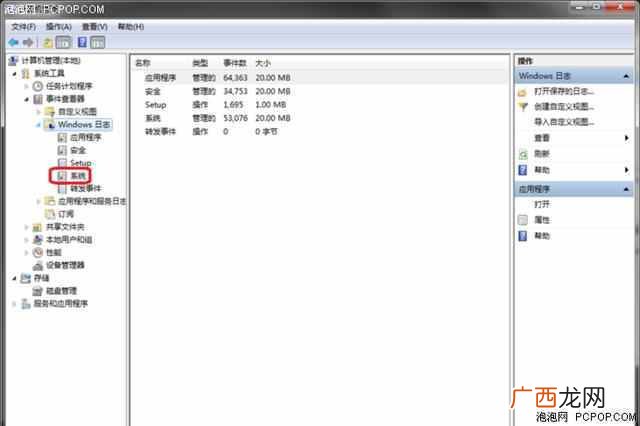Click the 创建自定义视图 filter funnel icon

[x=522, y=107]
